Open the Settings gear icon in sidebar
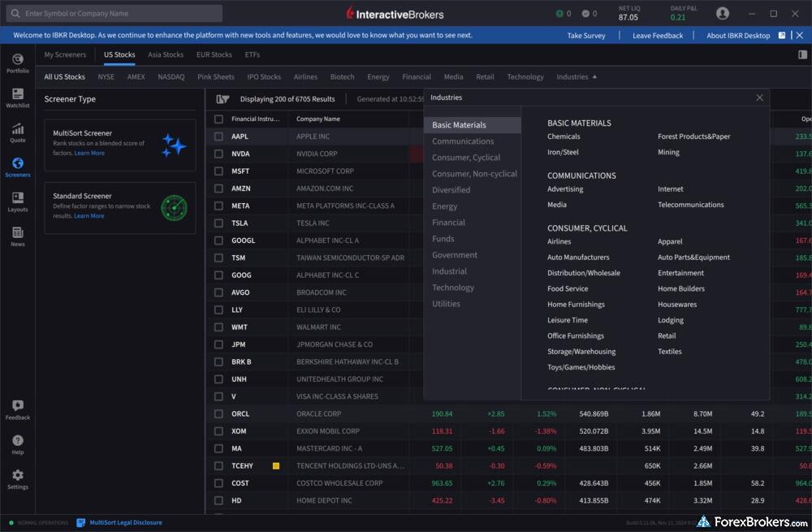Image resolution: width=812 pixels, height=532 pixels. tap(18, 479)
